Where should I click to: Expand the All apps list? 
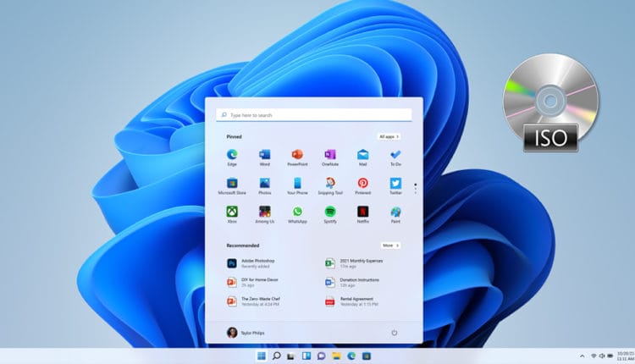(389, 135)
